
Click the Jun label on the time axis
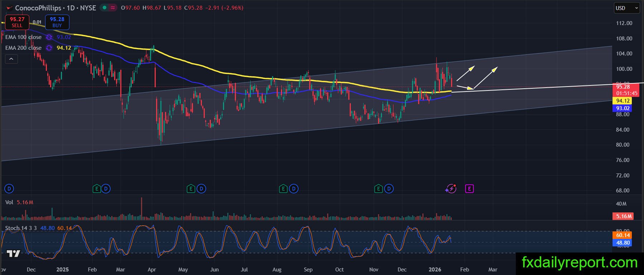(214, 270)
